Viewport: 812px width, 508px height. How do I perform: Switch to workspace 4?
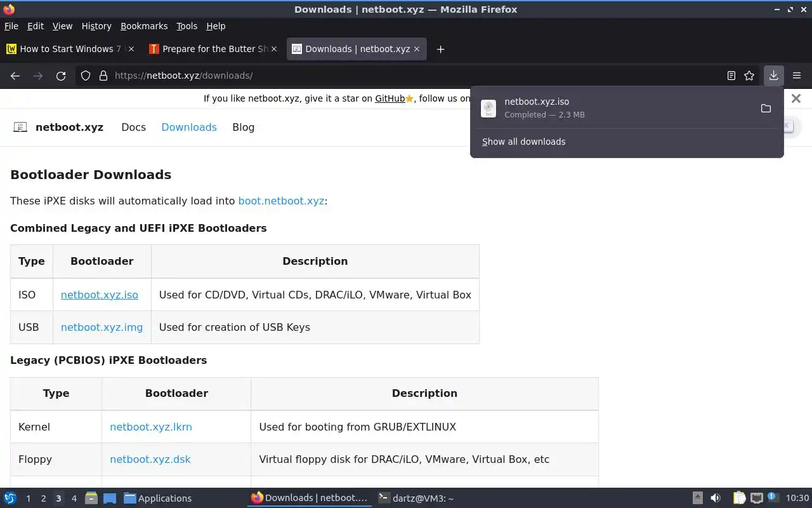click(74, 498)
